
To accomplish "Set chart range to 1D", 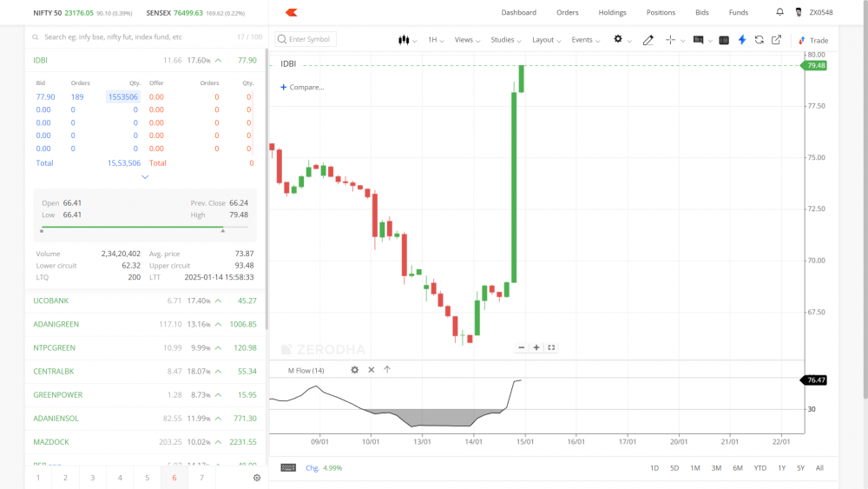I will [654, 468].
